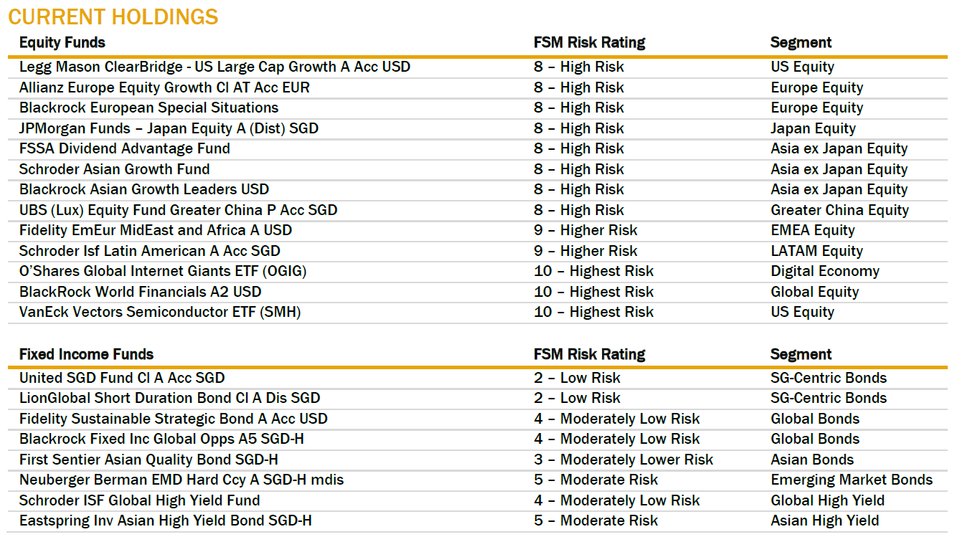Open United SGD Fund Cl A Acc
Image resolution: width=980 pixels, height=542 pixels.
pos(122,378)
